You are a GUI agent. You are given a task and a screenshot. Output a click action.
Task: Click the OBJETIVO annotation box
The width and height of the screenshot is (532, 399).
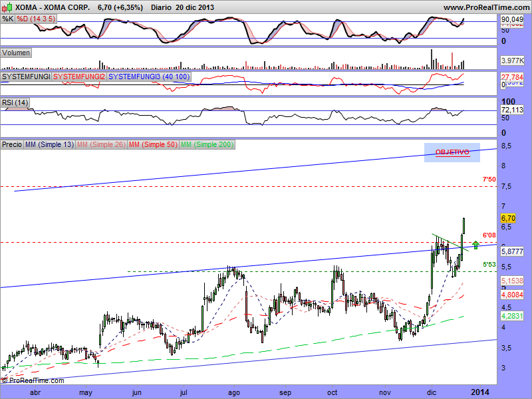pos(452,152)
